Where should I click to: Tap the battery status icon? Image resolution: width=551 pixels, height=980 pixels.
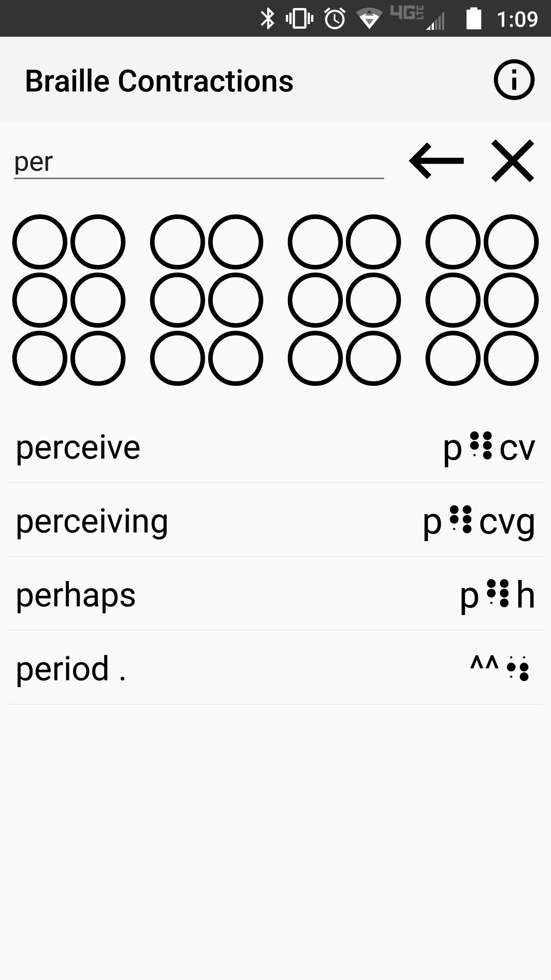coord(473,18)
